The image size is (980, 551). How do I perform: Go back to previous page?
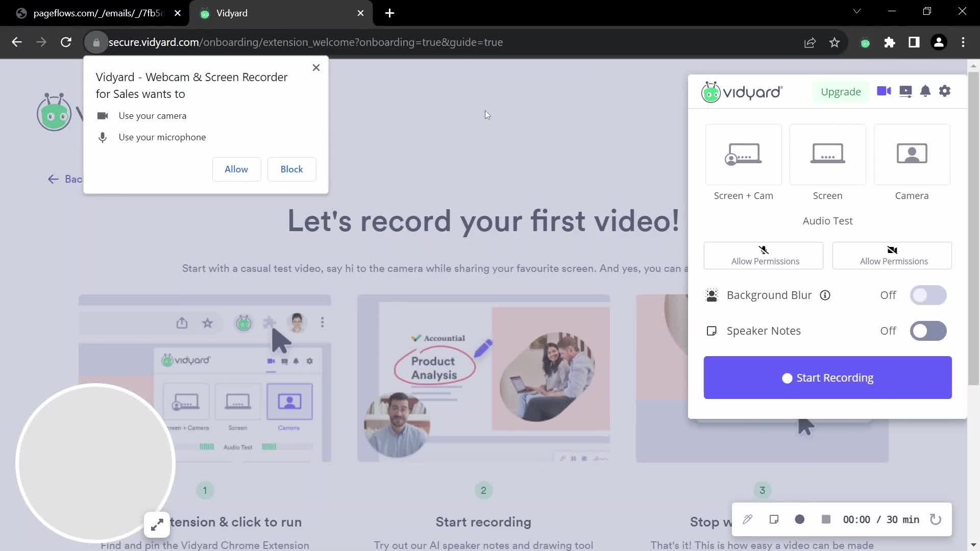click(17, 42)
